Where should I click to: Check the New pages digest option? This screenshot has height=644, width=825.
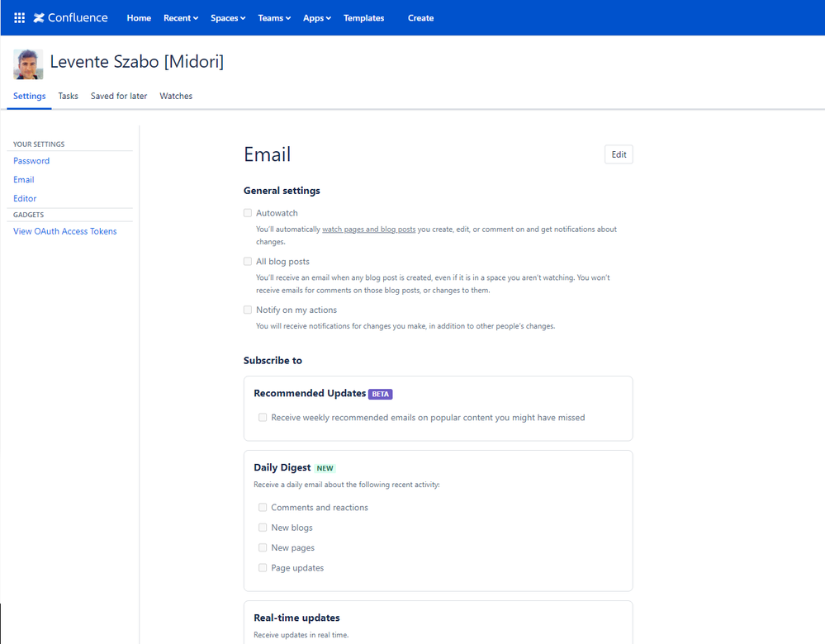263,547
